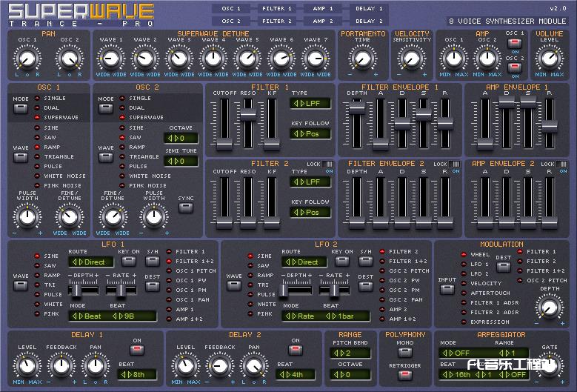Viewport: 577px width, 392px height.
Task: Open the Filter 1 tab
Action: [x=277, y=8]
